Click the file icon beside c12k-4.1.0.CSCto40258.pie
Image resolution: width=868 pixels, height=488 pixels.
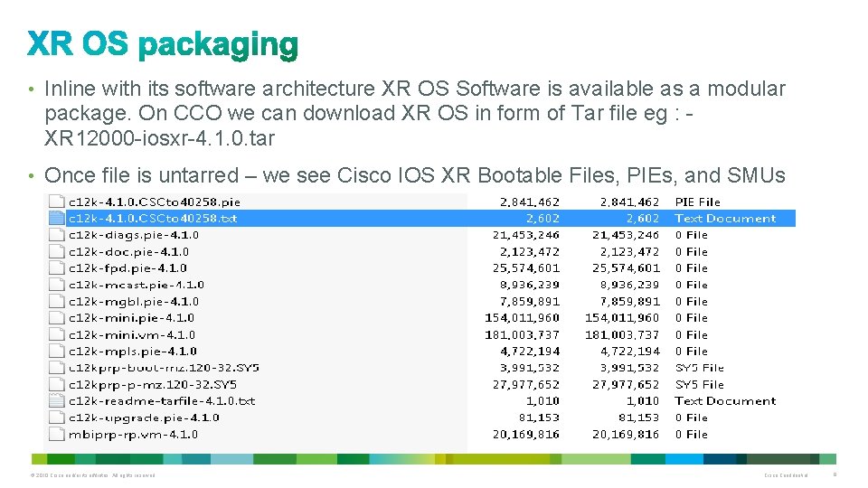coord(56,202)
